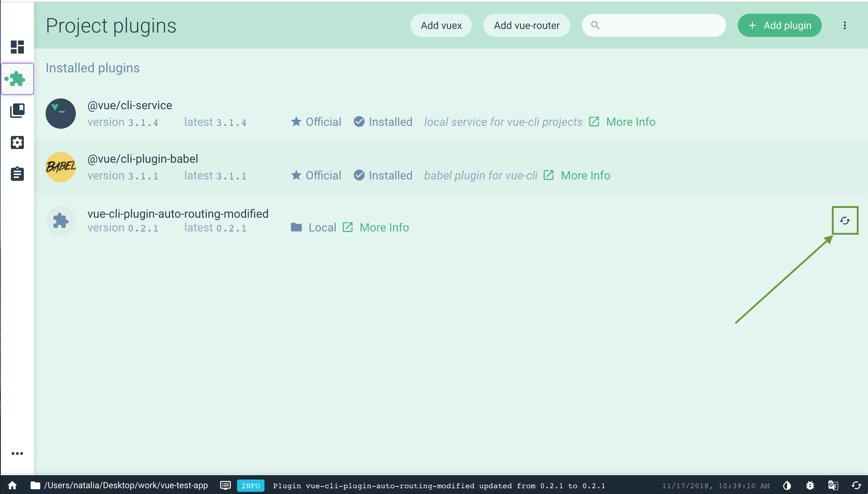868x494 pixels.
Task: Click the Add vue-router button
Action: [x=527, y=25]
